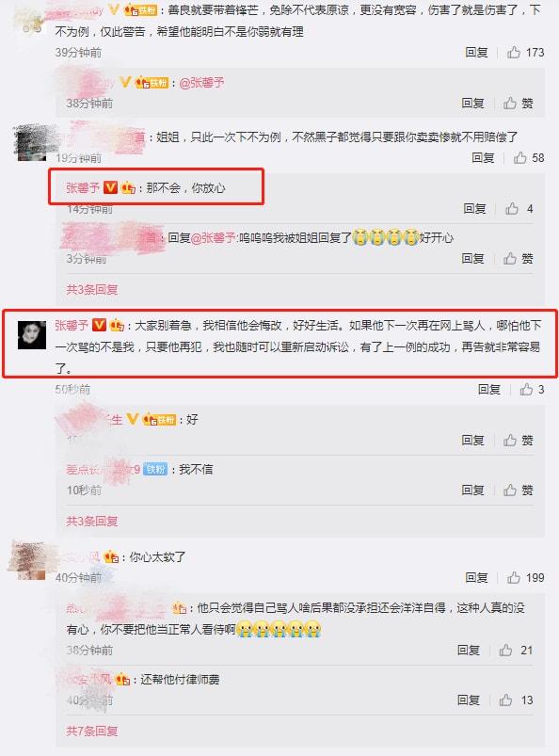Like the "你心太软了" comment with 199 likes

pos(514,578)
